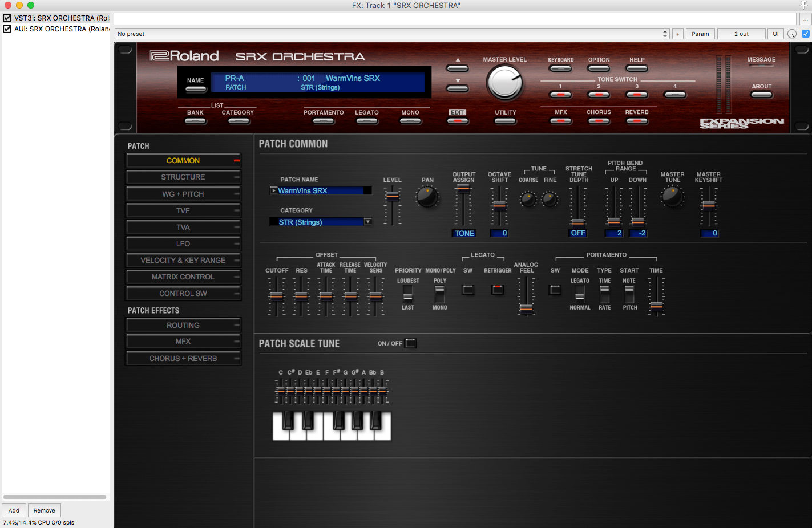Open the WG + PITCH page

tap(183, 194)
